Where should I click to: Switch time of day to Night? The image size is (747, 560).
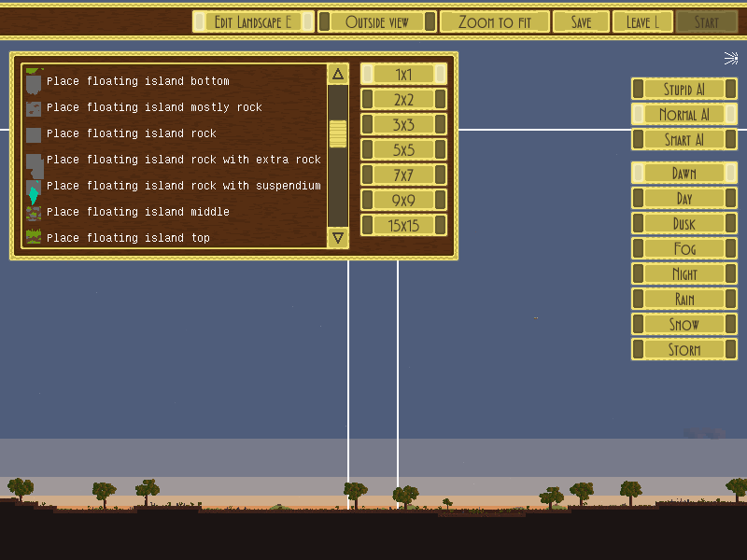[x=684, y=273]
